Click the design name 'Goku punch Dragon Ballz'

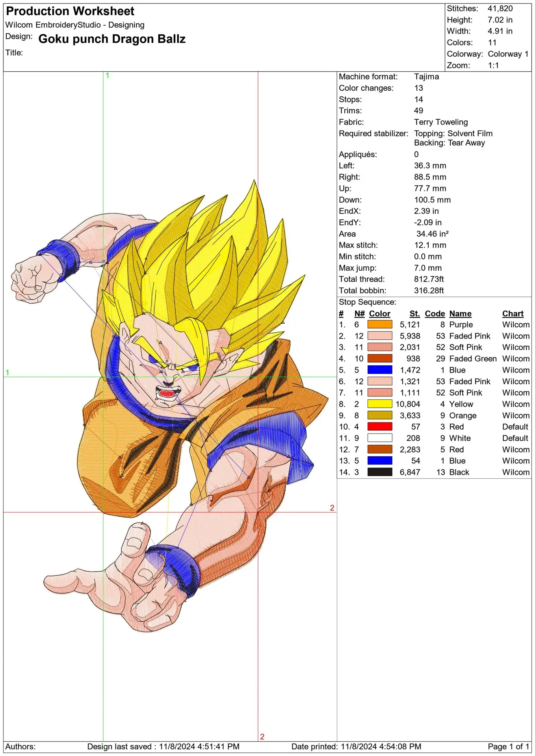tap(112, 39)
